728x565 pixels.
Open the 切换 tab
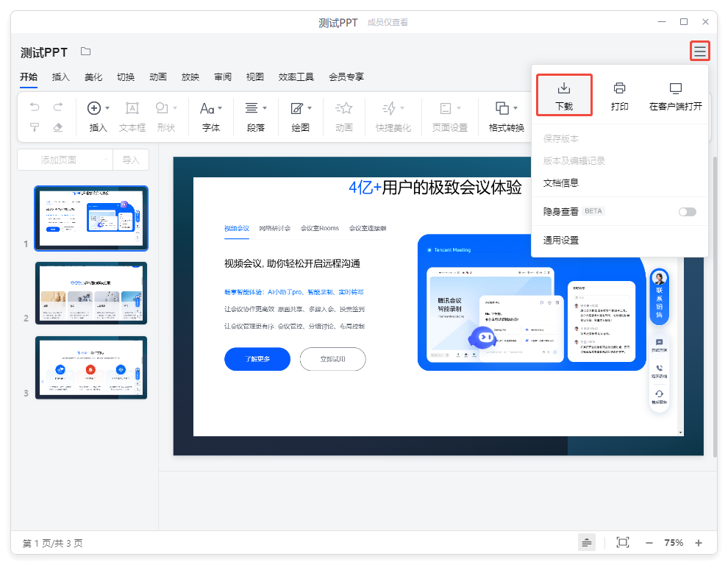pos(125,77)
